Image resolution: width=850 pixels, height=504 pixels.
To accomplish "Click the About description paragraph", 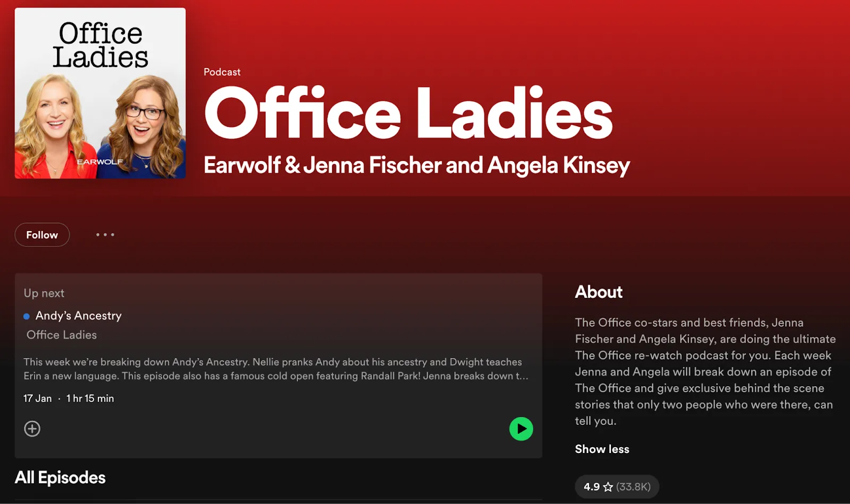I will coord(705,372).
